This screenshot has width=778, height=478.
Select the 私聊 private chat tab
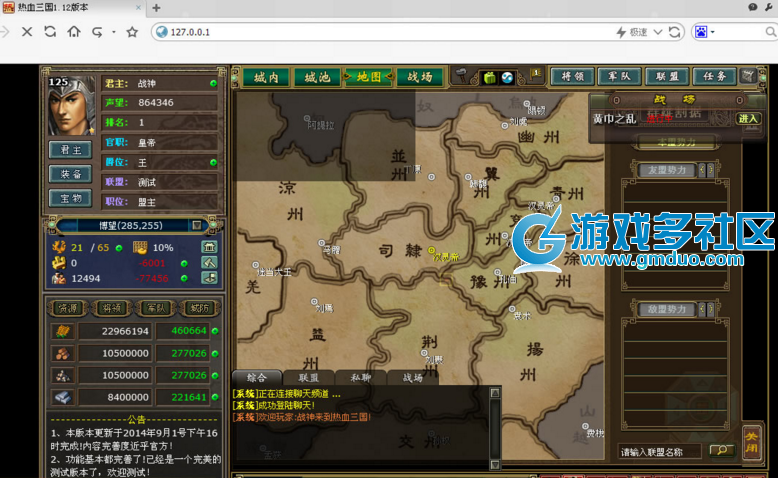click(x=360, y=378)
